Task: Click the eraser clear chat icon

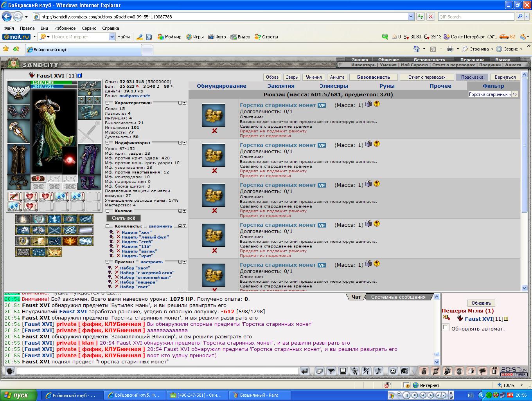Action: coord(320,371)
